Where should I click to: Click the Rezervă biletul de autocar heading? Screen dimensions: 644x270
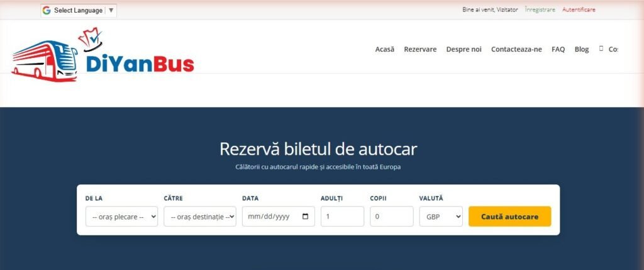[318, 149]
